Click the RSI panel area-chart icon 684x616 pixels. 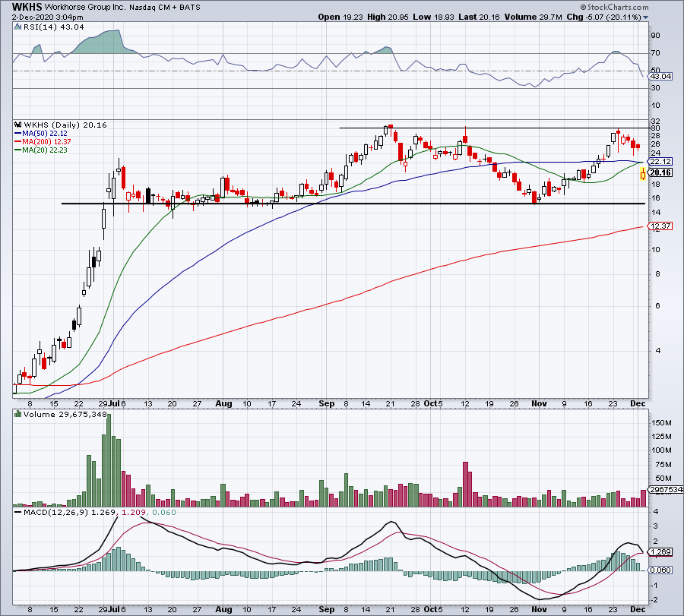click(x=17, y=27)
